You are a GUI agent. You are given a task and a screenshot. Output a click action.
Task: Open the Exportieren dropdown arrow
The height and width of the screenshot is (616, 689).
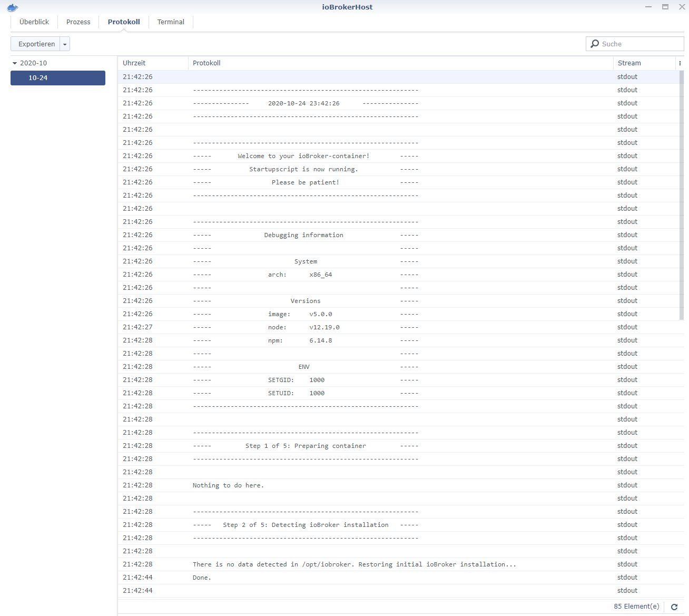click(65, 44)
